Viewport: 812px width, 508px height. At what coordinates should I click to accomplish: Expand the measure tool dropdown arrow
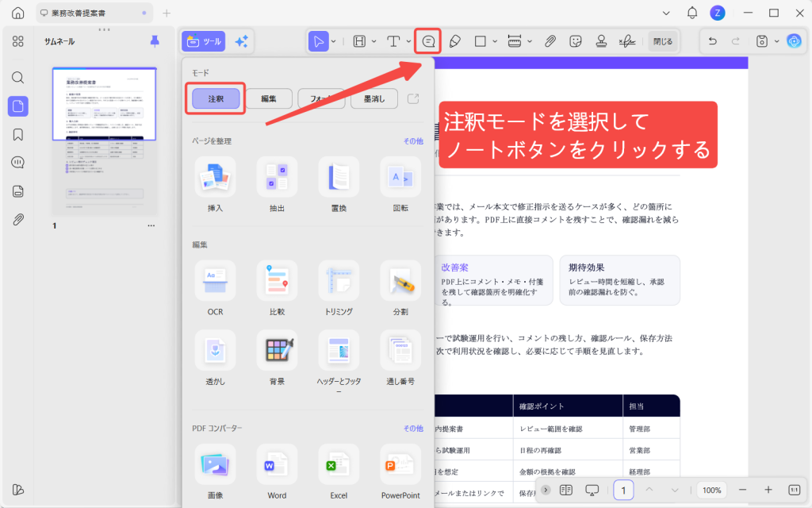click(x=529, y=41)
